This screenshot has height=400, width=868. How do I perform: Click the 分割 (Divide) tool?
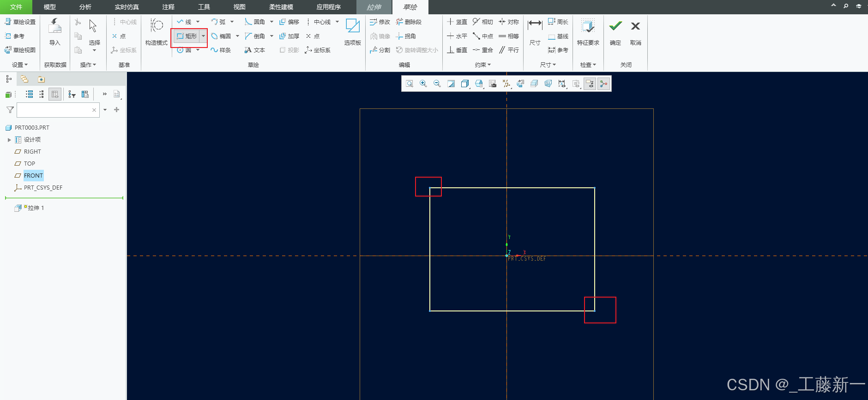(x=380, y=50)
